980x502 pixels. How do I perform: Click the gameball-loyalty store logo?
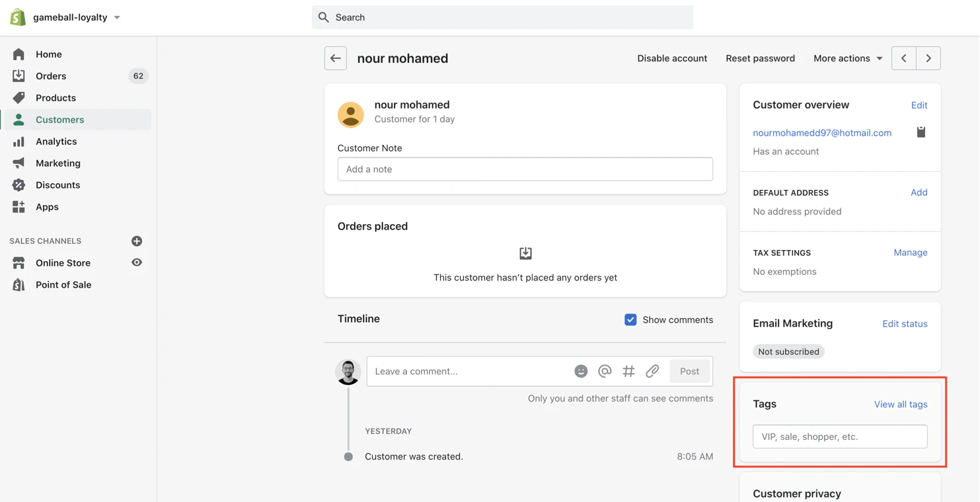tap(18, 17)
